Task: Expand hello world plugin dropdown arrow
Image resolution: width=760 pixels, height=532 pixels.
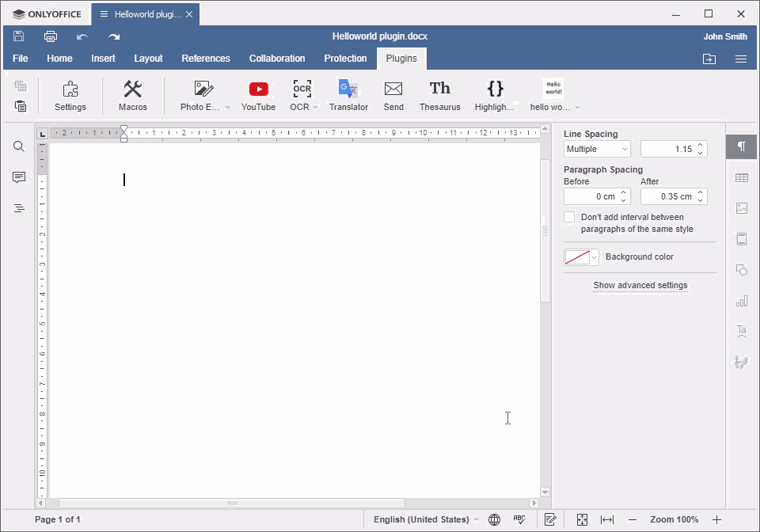Action: tap(577, 107)
